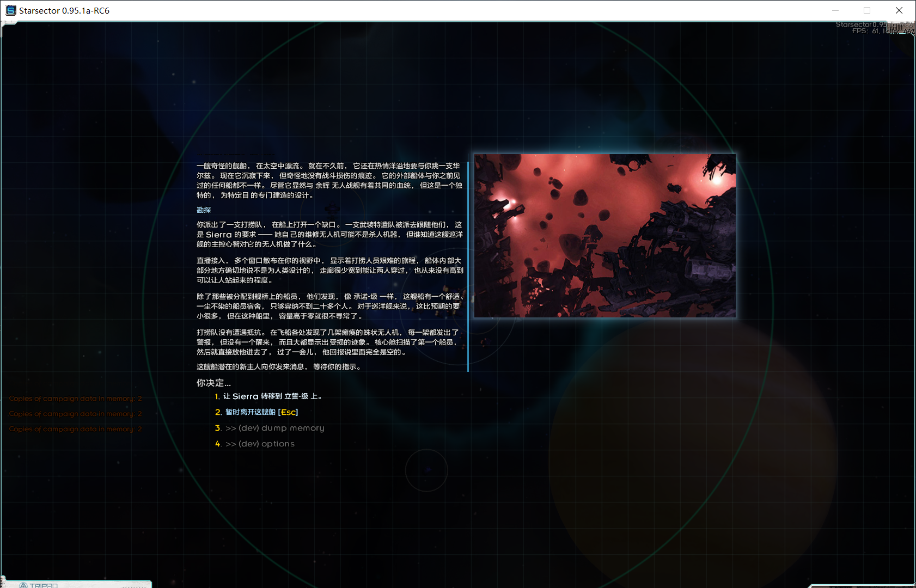Click the TRIPAD panel label

(44, 585)
